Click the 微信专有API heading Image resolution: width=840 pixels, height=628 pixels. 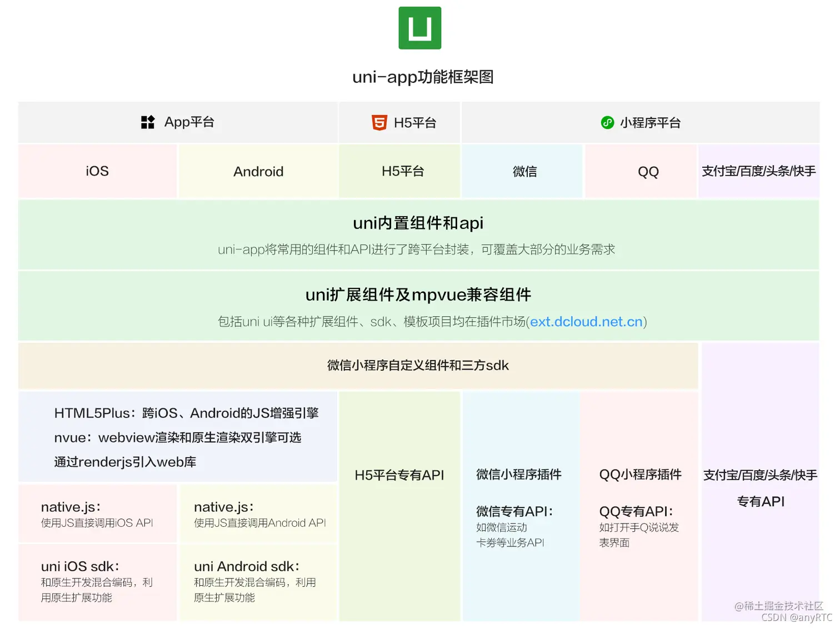coord(514,511)
